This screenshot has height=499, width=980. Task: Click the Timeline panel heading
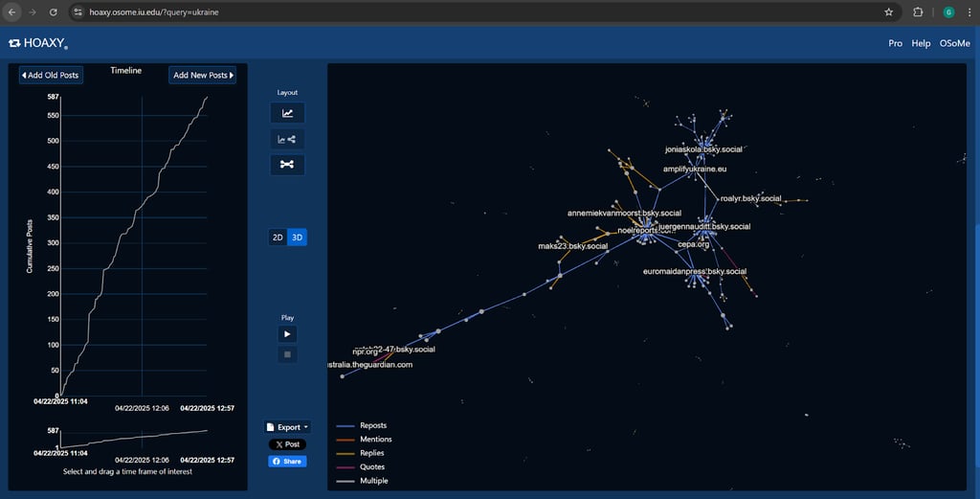[125, 71]
